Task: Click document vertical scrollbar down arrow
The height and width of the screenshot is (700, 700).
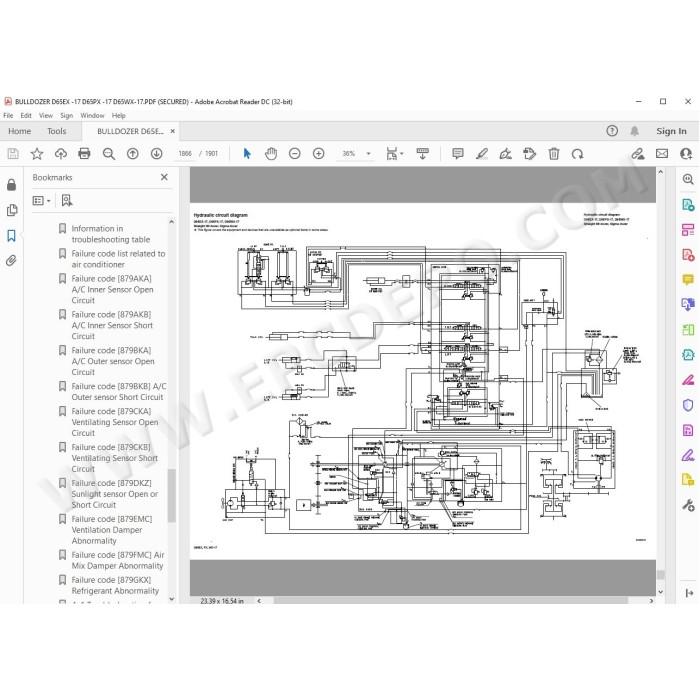Action: (661, 592)
